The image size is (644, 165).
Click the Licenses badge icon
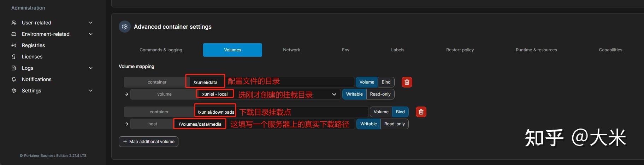[14, 57]
